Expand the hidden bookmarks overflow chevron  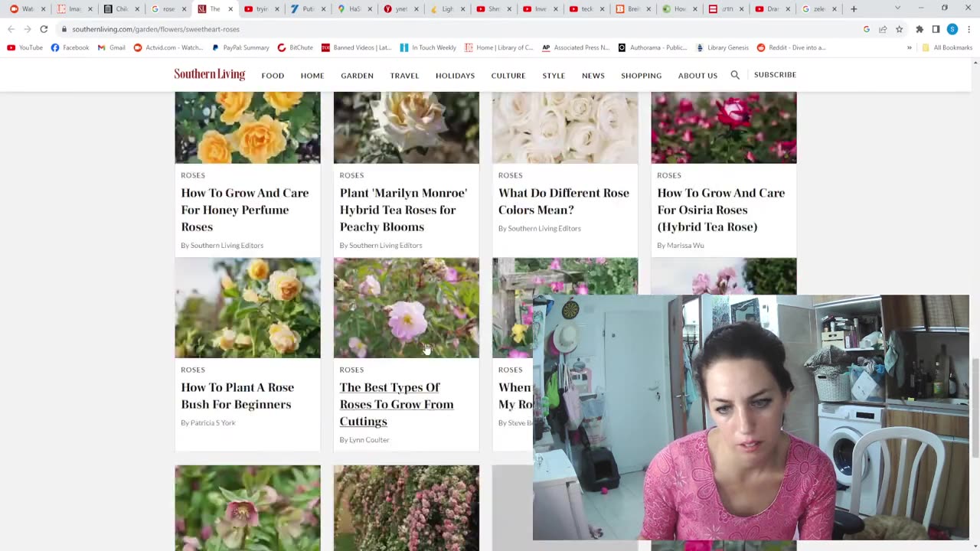(x=910, y=47)
